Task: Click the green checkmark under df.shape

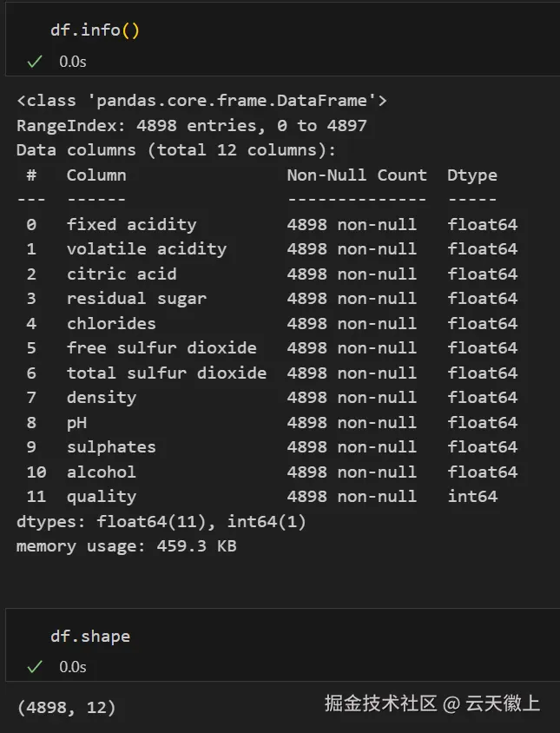Action: pos(36,667)
